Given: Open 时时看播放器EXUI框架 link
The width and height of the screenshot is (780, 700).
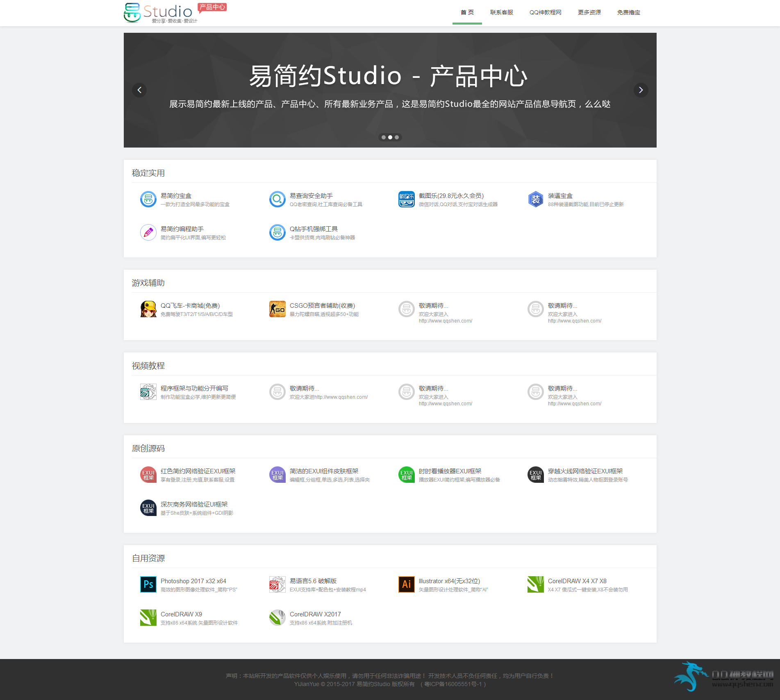Looking at the screenshot, I should [x=450, y=471].
